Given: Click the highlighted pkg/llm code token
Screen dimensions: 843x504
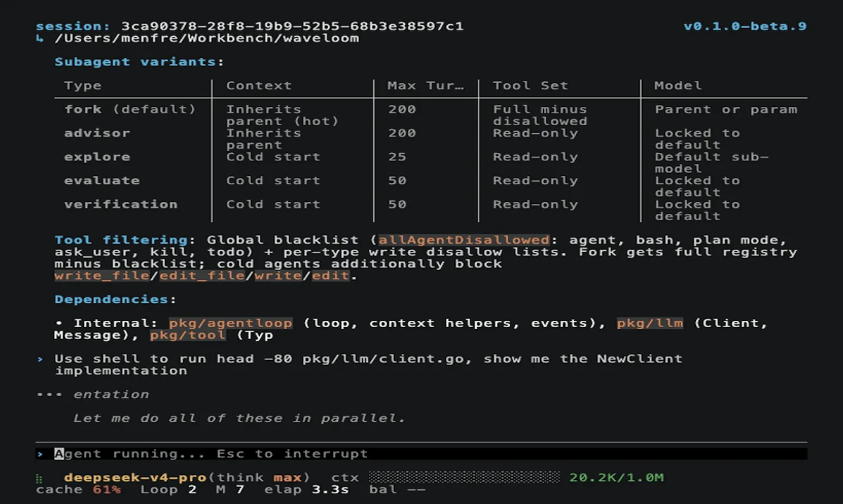Looking at the screenshot, I should click(650, 323).
